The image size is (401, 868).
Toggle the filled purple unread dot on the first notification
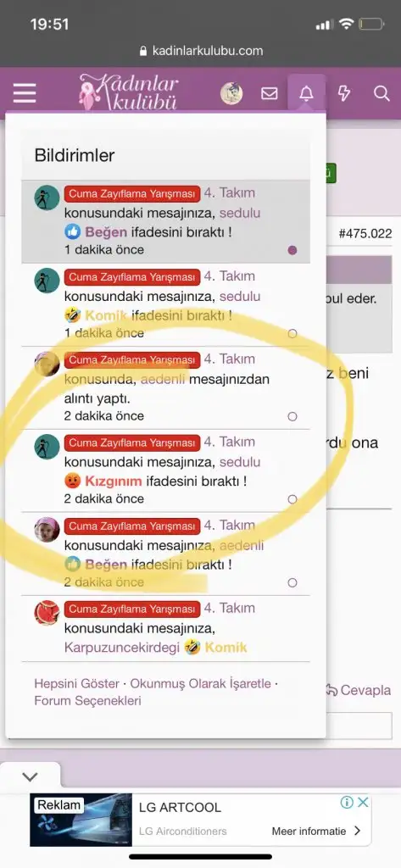pyautogui.click(x=292, y=250)
